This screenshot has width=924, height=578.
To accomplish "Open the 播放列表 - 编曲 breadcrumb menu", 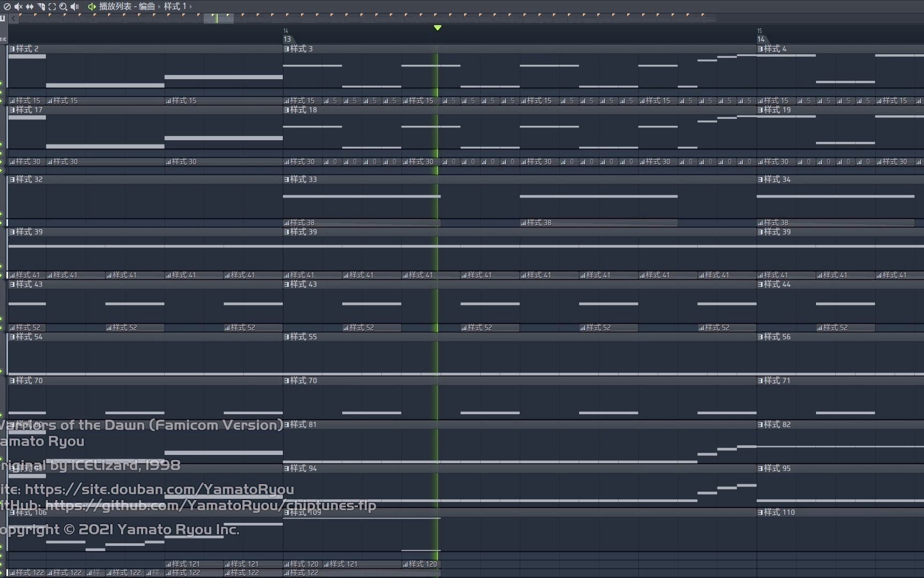I will pos(127,6).
